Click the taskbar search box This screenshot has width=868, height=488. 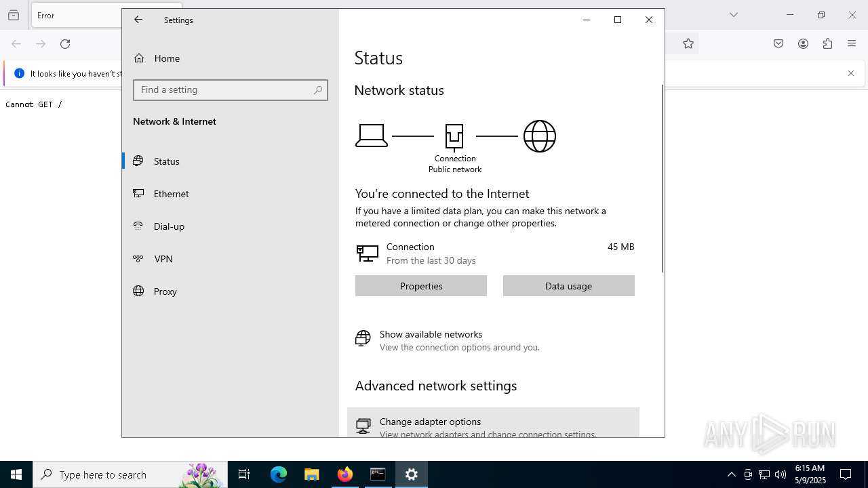(130, 474)
